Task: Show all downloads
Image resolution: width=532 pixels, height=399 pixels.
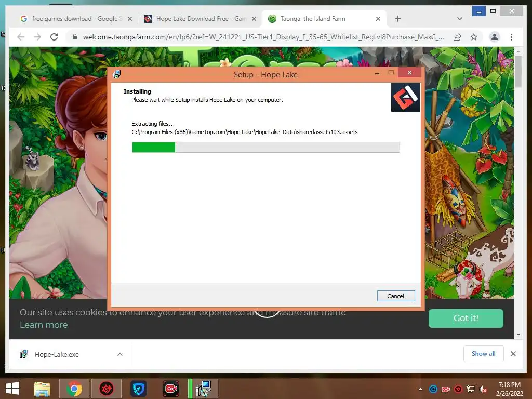Action: (484, 354)
